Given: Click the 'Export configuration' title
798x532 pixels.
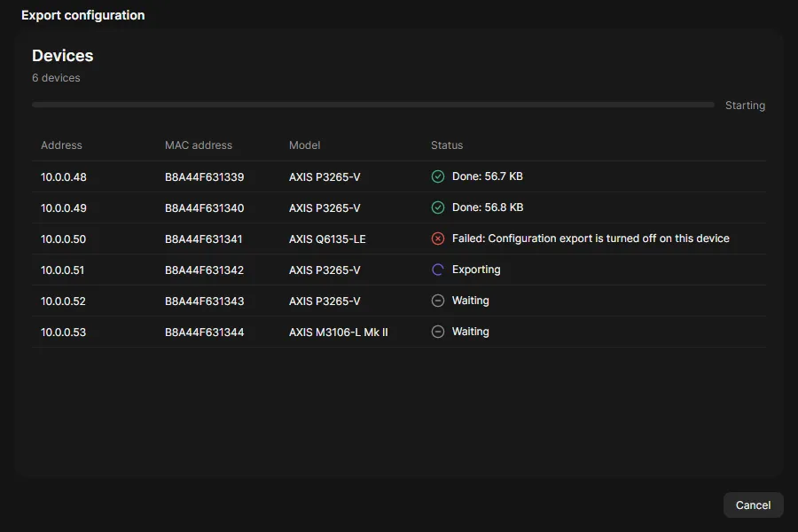Looking at the screenshot, I should 83,15.
